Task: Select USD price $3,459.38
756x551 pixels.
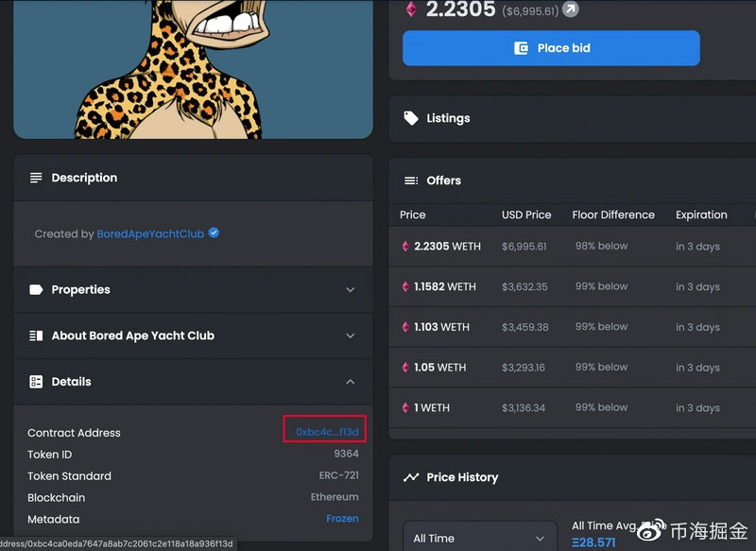Action: (525, 327)
